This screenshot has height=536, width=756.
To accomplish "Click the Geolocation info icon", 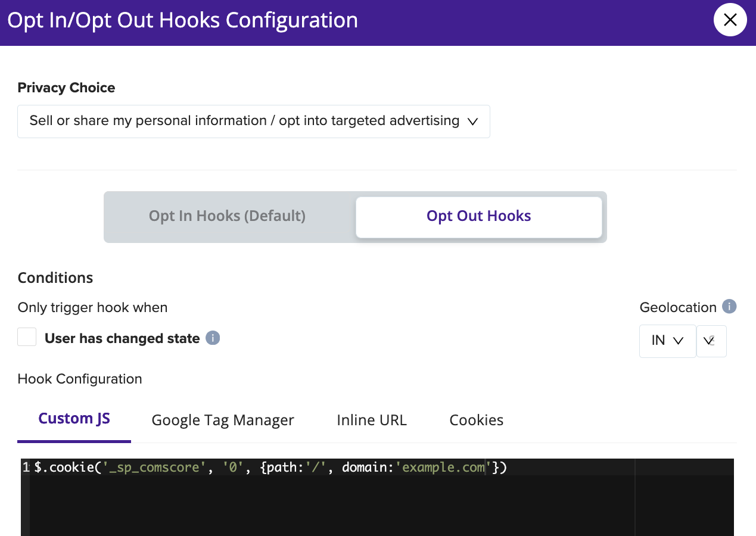I will coord(729,307).
